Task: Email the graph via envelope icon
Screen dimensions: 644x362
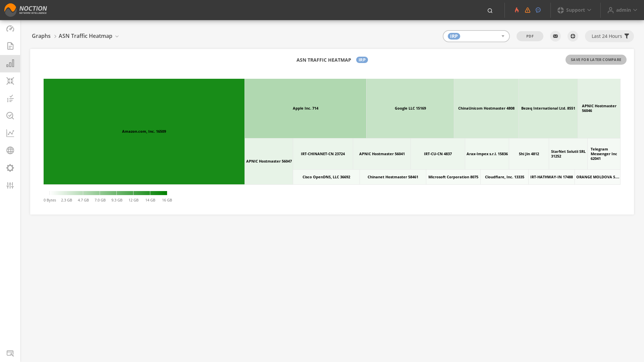Action: pyautogui.click(x=555, y=36)
